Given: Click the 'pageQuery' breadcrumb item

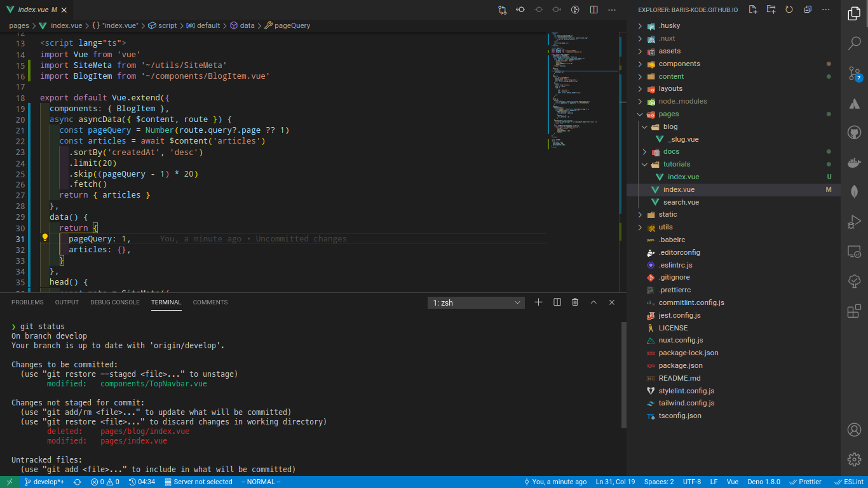Looking at the screenshot, I should [287, 25].
